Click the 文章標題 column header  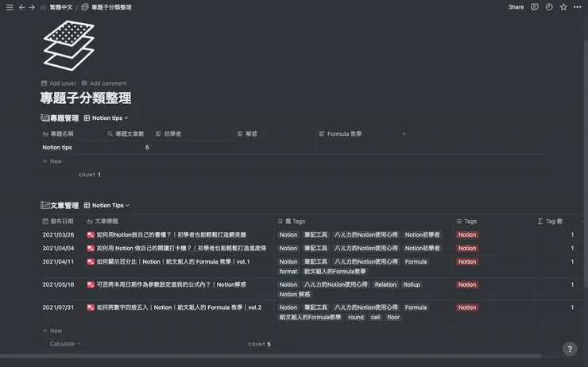pos(103,221)
